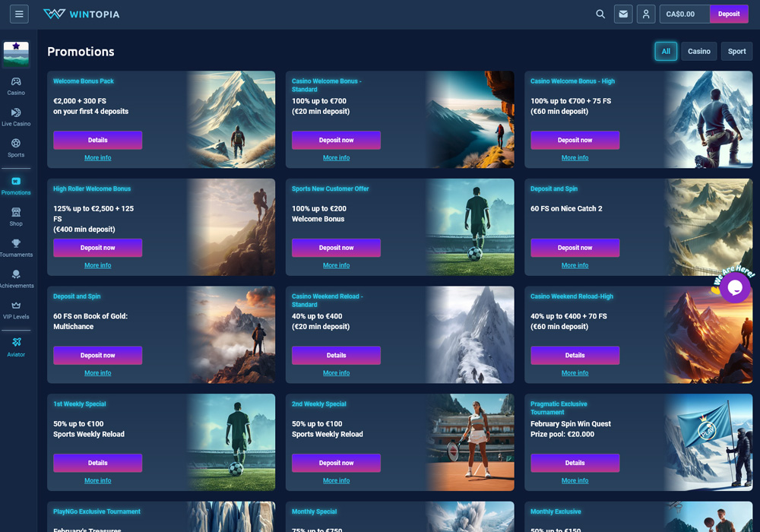View Details of 1st Weekly Special
Viewport: 760px width, 532px height.
[98, 463]
